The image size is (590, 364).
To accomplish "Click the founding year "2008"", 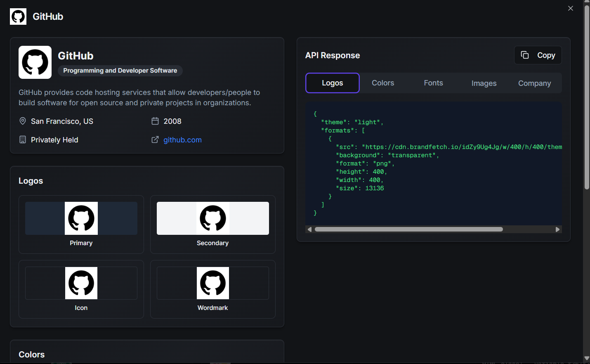I will point(172,121).
